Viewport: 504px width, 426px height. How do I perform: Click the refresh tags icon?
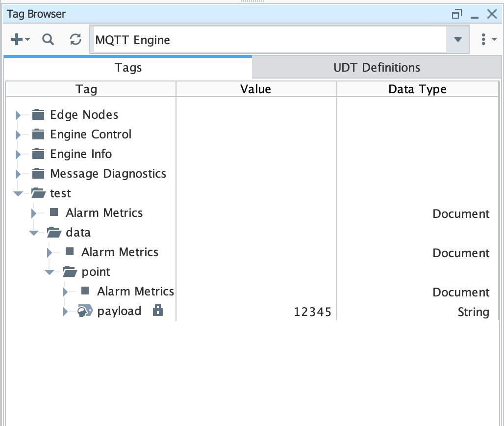pos(75,40)
